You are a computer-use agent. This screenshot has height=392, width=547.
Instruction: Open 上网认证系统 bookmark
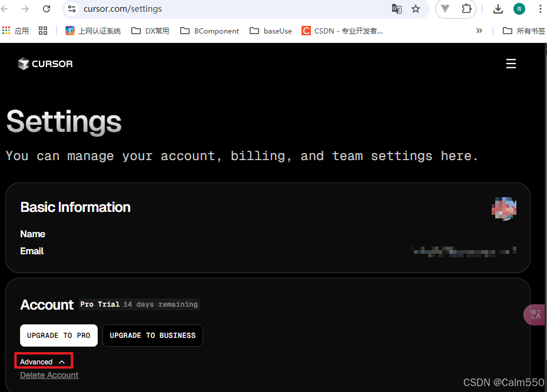pyautogui.click(x=93, y=31)
